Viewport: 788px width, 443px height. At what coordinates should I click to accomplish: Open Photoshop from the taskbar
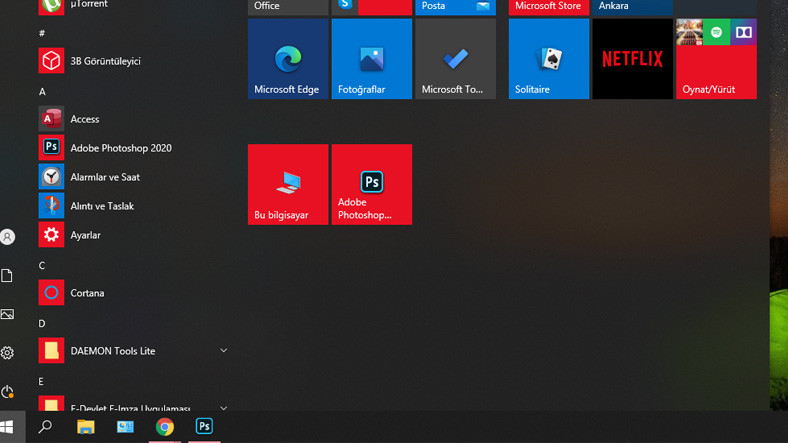tap(204, 427)
